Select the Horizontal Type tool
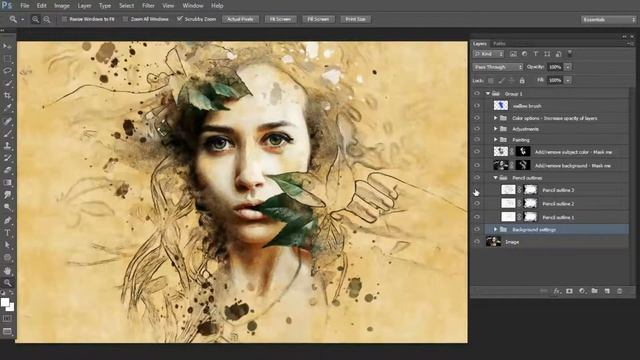The height and width of the screenshot is (360, 640). (x=7, y=233)
